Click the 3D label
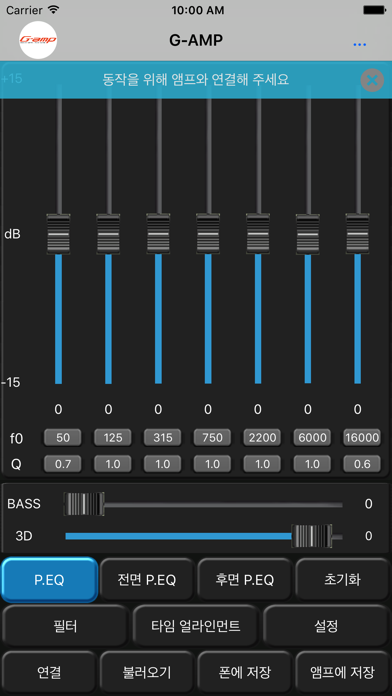 [24, 536]
